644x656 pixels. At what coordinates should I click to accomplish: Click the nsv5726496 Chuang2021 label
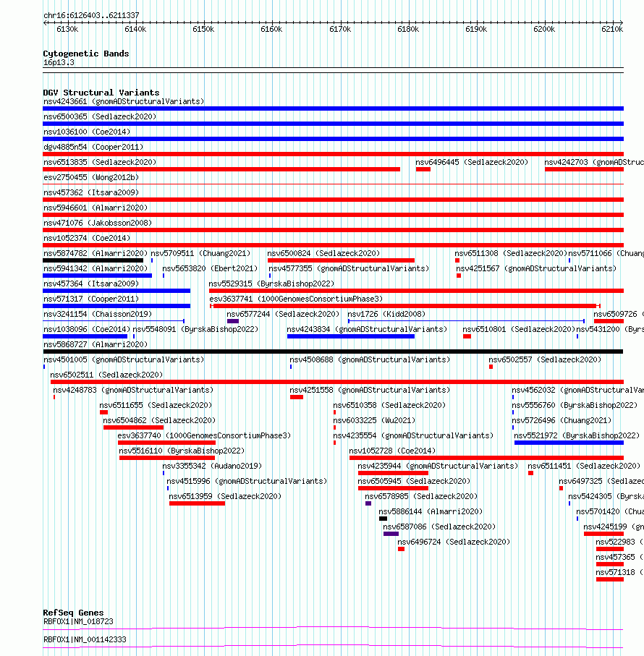tap(562, 420)
